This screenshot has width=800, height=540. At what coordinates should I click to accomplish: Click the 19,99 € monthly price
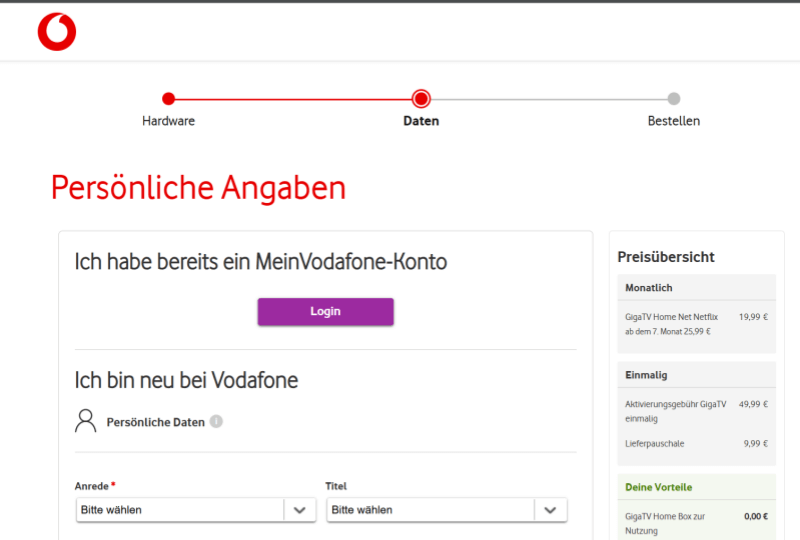[753, 317]
